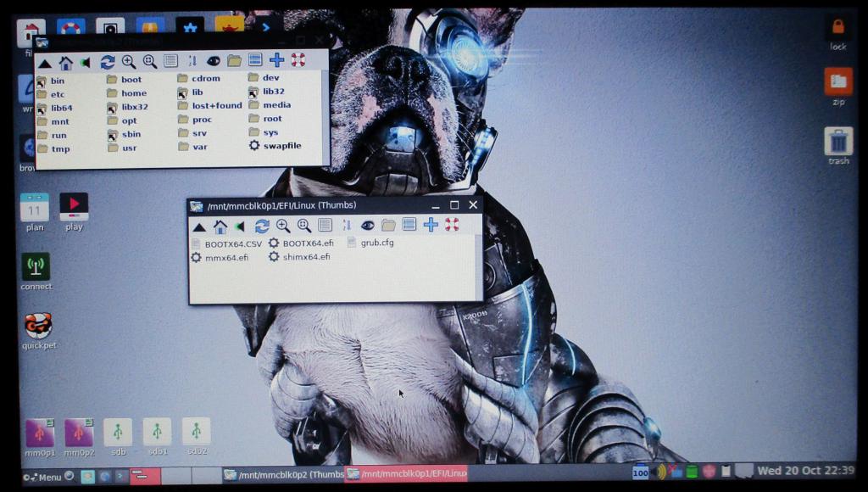This screenshot has height=492, width=868.
Task: Click battery indicator showing 100 in tray
Action: pos(641,472)
